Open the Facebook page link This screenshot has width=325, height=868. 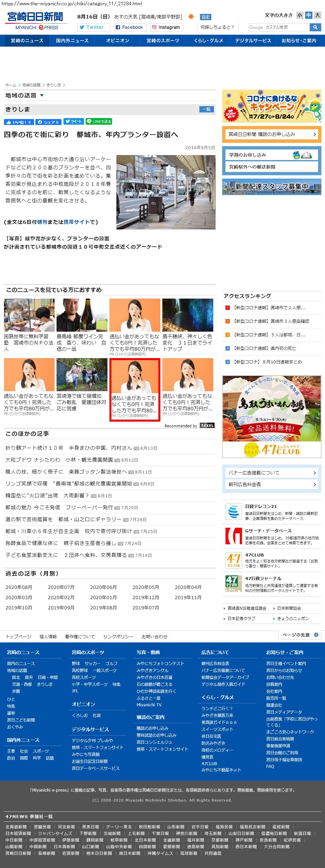130,27
